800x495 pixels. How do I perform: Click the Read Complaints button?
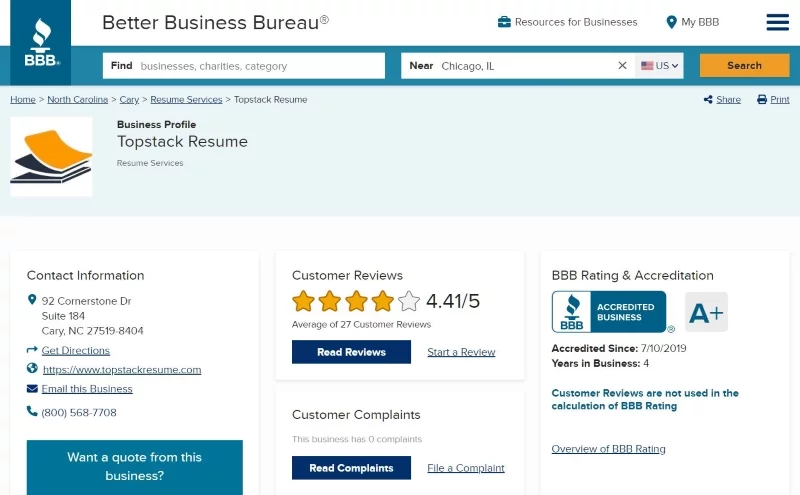[x=351, y=468]
